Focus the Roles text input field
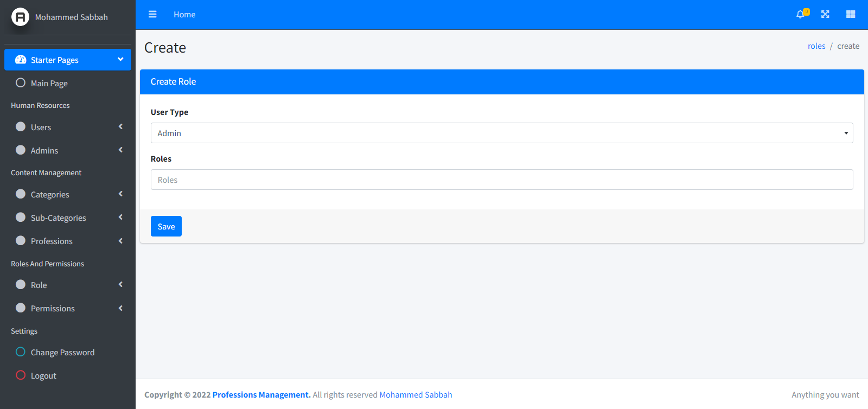Image resolution: width=868 pixels, height=409 pixels. pyautogui.click(x=501, y=180)
